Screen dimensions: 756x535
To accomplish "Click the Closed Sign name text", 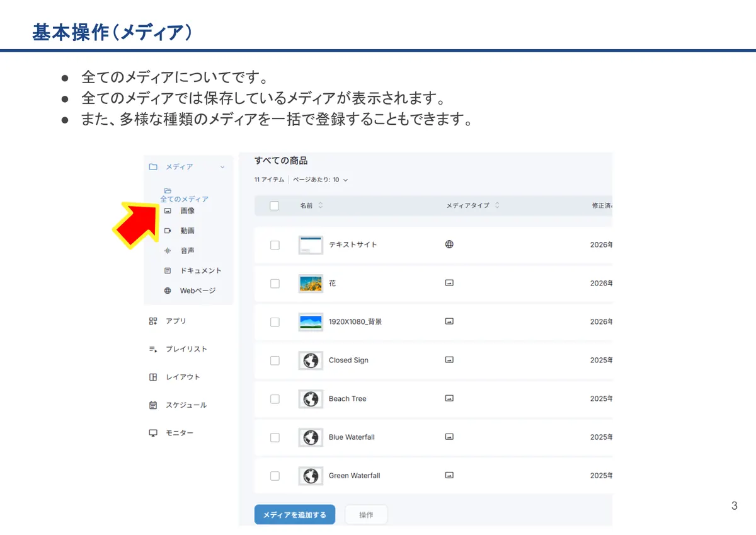I will (x=348, y=360).
